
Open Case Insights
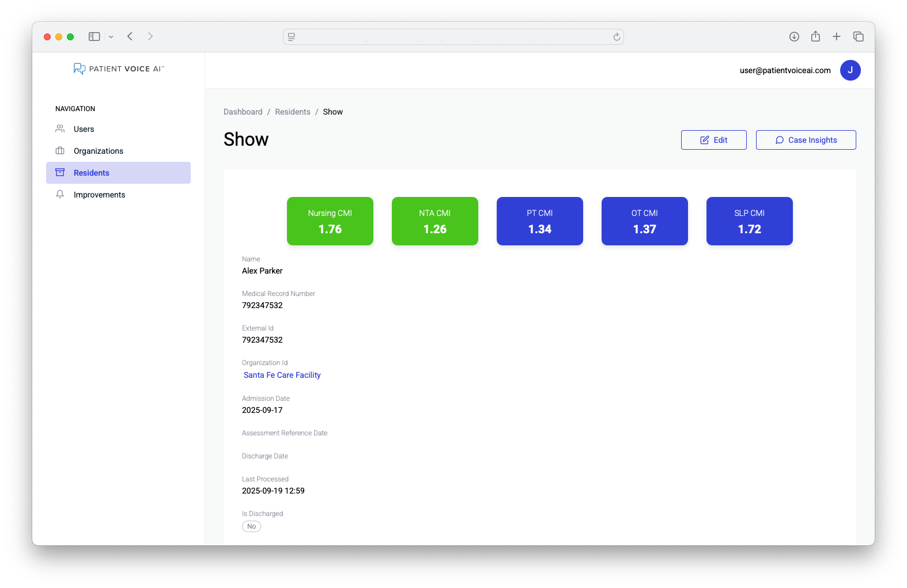pyautogui.click(x=806, y=140)
